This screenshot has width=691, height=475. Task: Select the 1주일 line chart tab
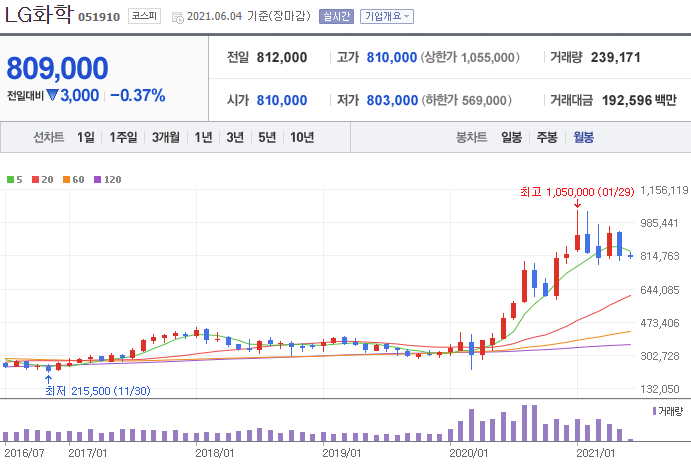(x=123, y=137)
